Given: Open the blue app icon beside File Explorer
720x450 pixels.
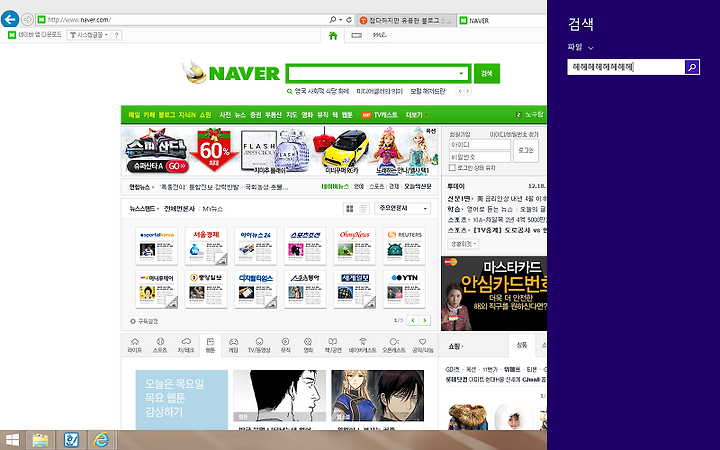Looking at the screenshot, I should click(x=71, y=440).
